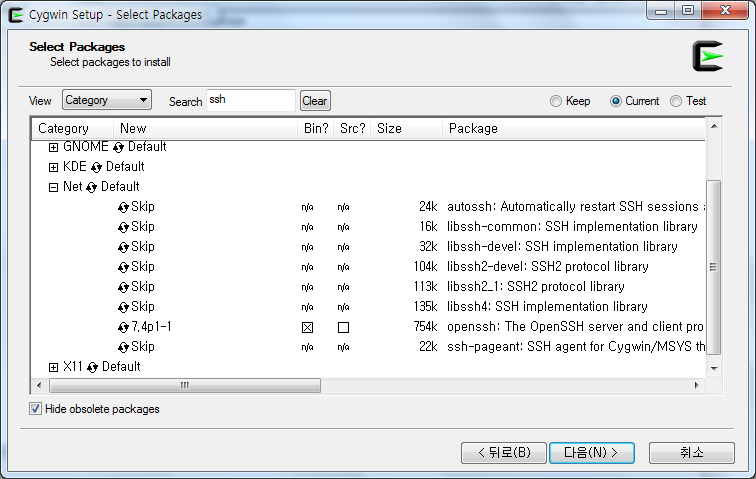Cancel setup with the 취소 button
Screen dimensions: 756x479
coord(692,452)
